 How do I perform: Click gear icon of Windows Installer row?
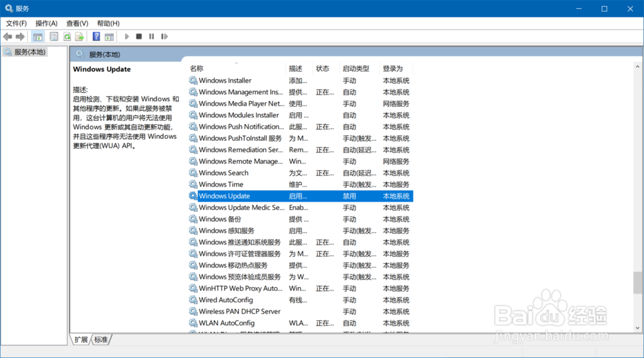click(193, 80)
